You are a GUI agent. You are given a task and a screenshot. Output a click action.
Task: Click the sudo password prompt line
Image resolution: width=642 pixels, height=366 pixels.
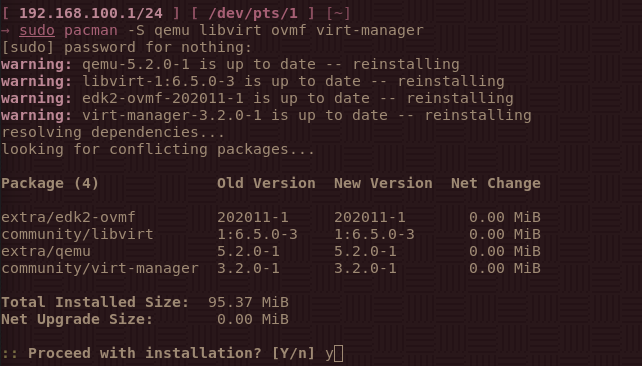[127, 47]
